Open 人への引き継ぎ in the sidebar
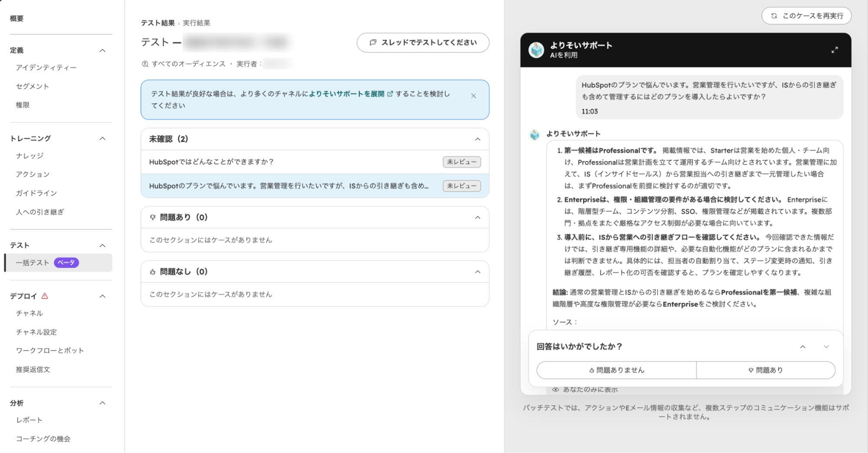 pyautogui.click(x=40, y=212)
